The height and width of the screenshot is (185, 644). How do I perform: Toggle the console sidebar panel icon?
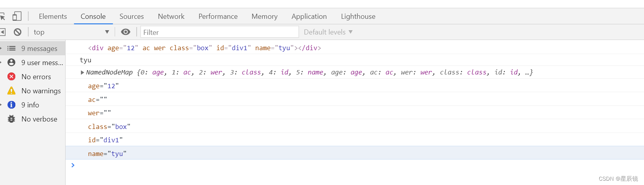[x=3, y=32]
